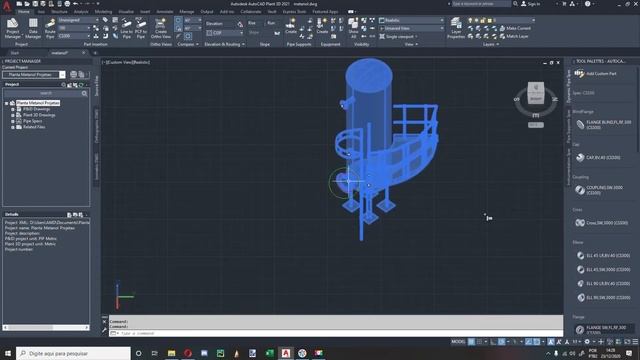Expand the P&ID Drawings tree node

(x=13, y=109)
